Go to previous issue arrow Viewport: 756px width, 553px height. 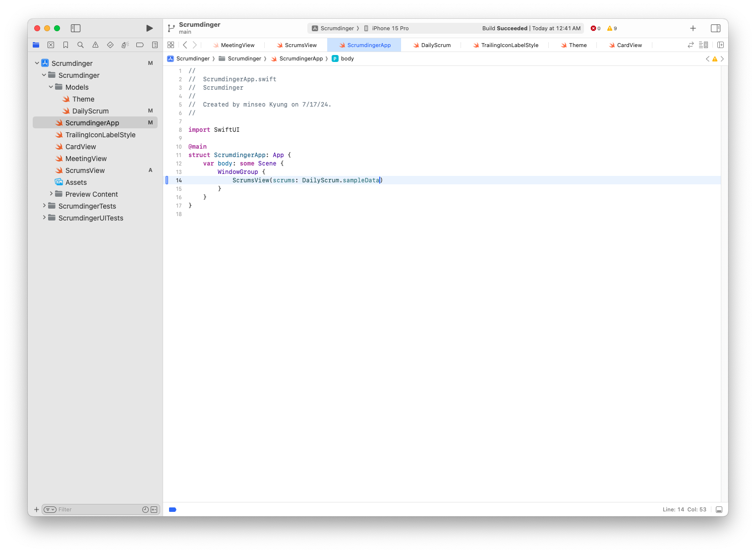point(707,58)
